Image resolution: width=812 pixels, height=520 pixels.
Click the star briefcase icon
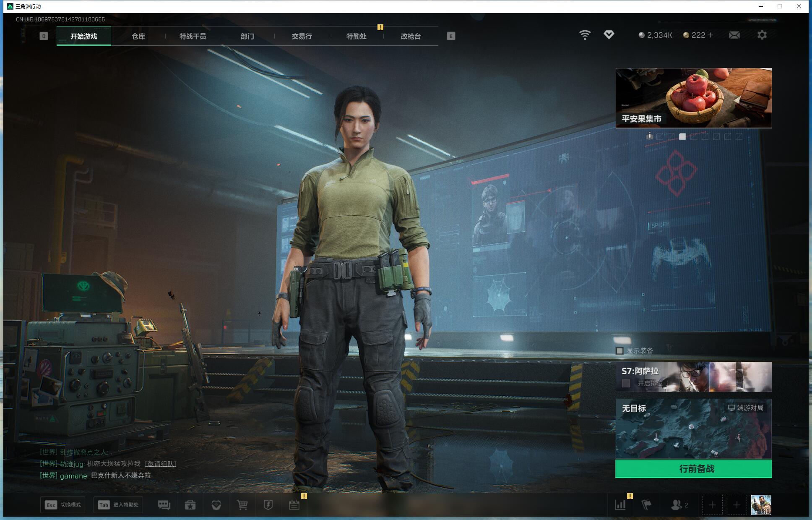(190, 505)
